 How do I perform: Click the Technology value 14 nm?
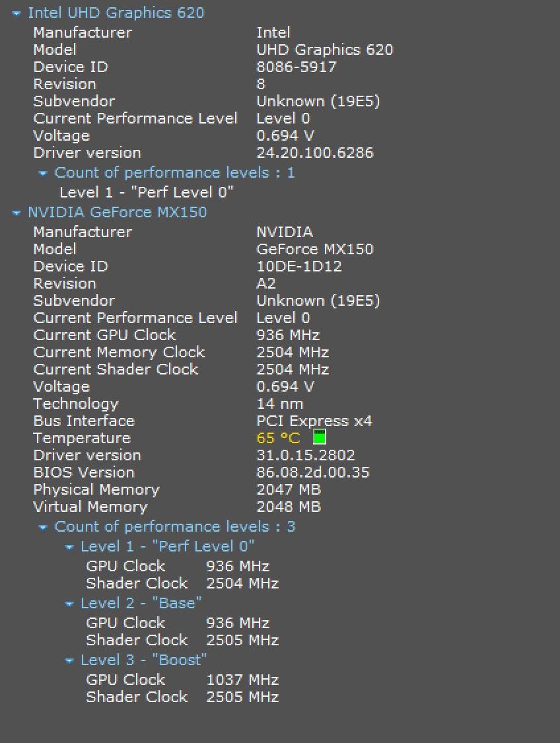[x=279, y=404]
